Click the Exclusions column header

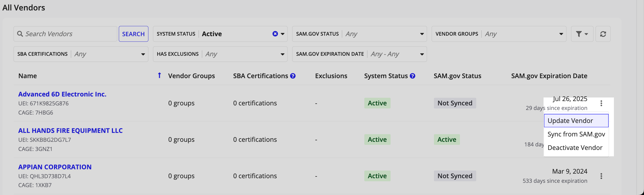click(x=331, y=76)
